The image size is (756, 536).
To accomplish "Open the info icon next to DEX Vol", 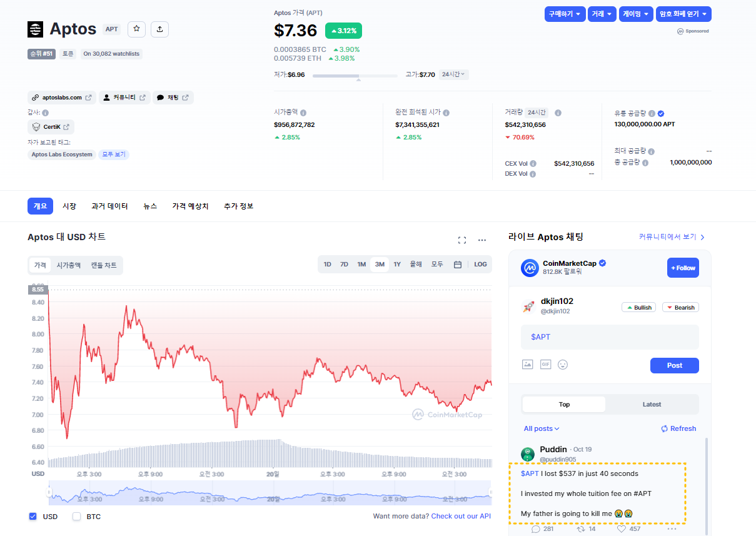I will click(x=533, y=174).
